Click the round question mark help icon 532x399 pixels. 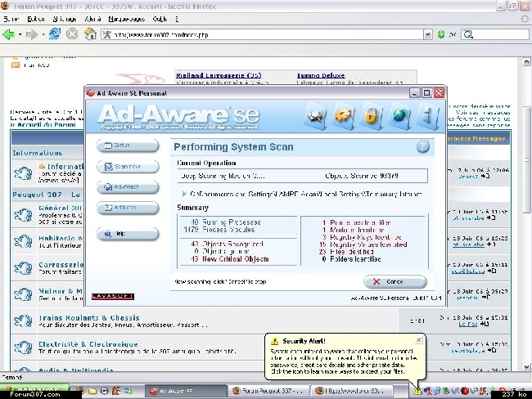click(x=423, y=147)
